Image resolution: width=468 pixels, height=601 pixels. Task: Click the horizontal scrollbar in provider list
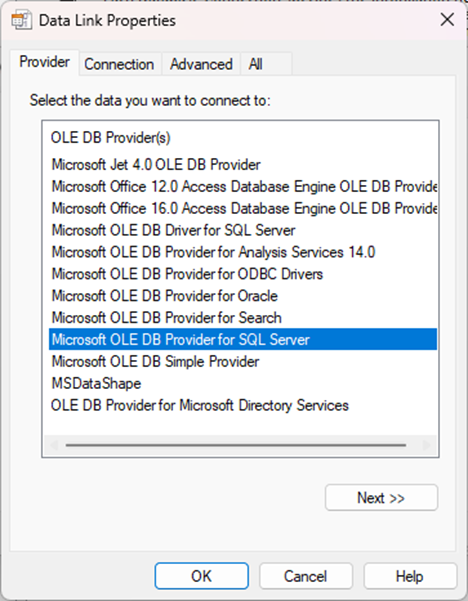pos(236,445)
